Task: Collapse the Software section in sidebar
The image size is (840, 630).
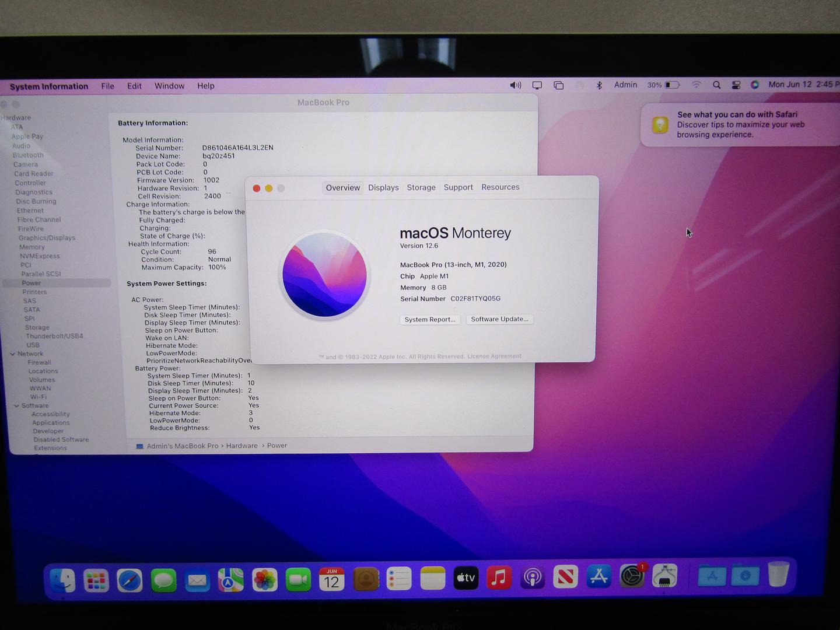Action: pos(16,406)
